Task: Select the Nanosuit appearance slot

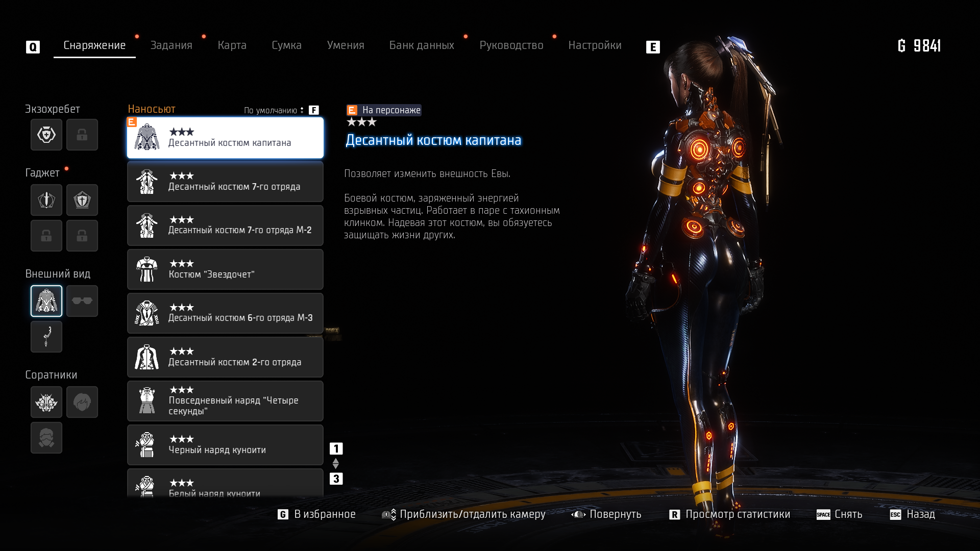Action: click(46, 301)
